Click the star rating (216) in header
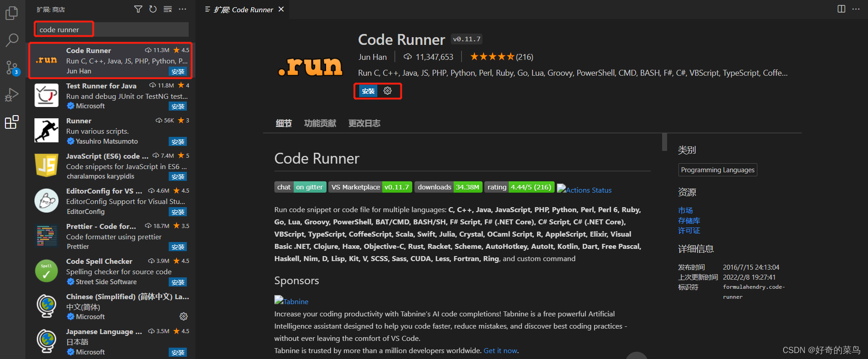 [502, 57]
